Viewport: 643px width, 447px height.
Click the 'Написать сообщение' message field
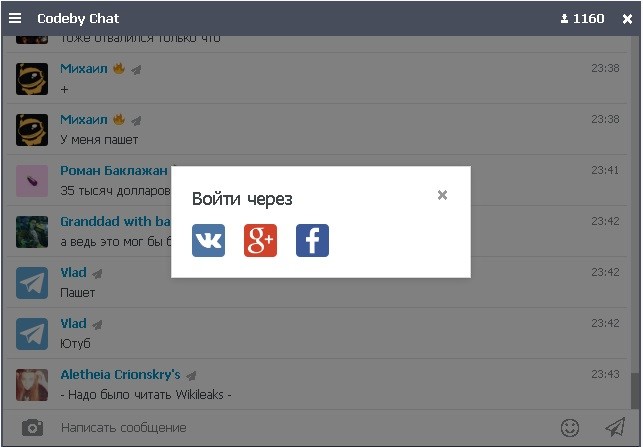click(303, 428)
